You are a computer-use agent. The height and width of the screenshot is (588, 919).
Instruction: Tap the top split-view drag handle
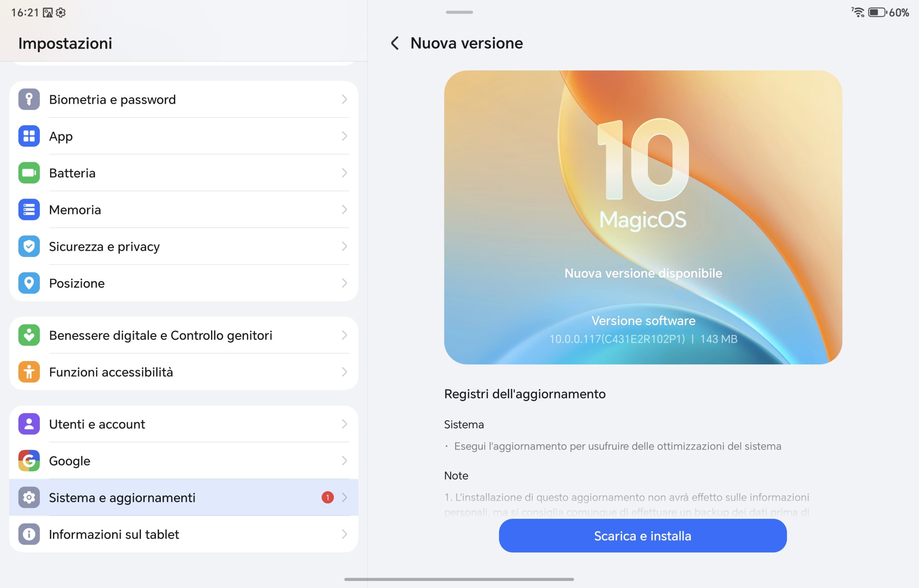459,12
